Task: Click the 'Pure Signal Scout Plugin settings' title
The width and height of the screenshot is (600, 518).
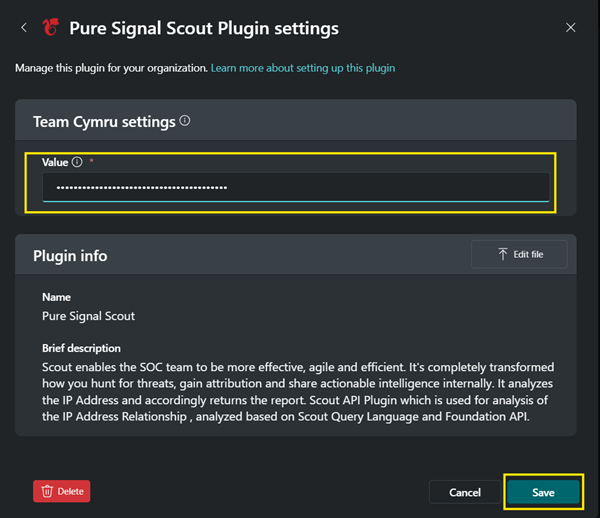Action: [204, 28]
